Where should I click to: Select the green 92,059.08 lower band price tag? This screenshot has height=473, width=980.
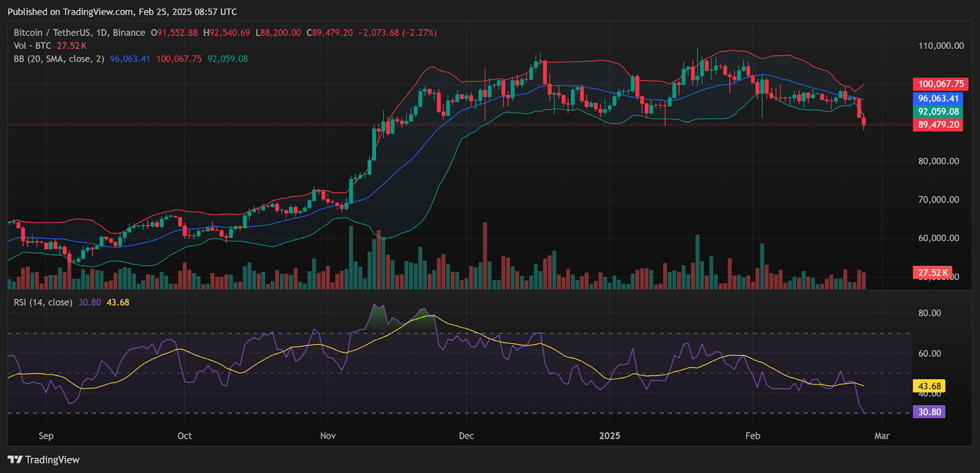pos(938,112)
